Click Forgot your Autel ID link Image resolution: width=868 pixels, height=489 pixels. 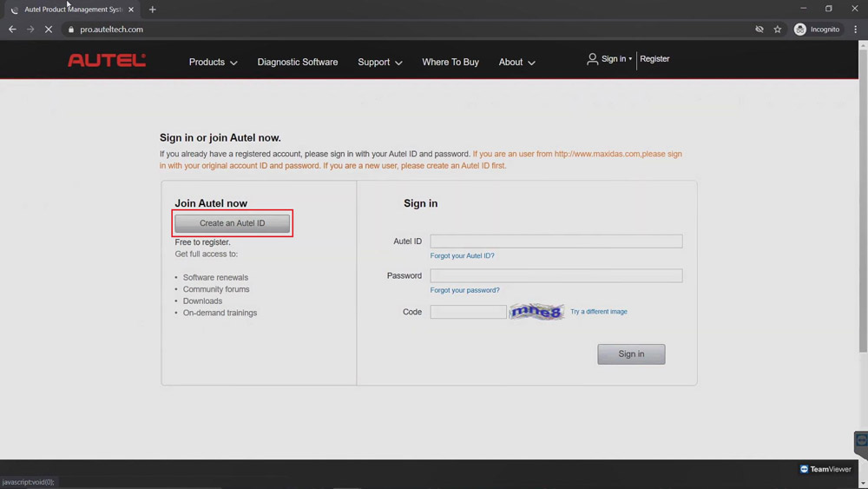click(463, 256)
